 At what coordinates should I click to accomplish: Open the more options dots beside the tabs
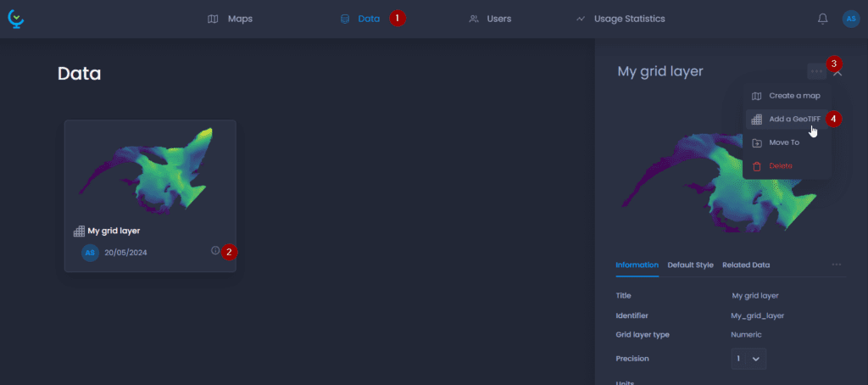[837, 265]
